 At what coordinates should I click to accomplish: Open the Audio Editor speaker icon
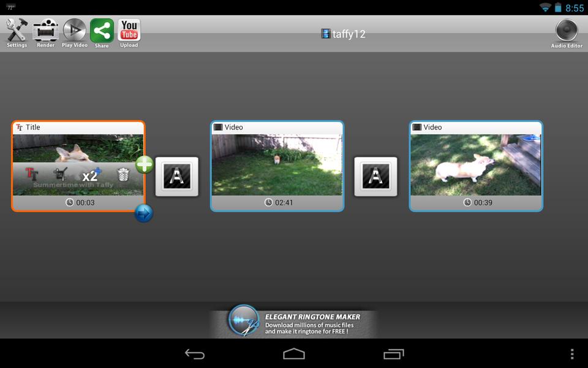[x=567, y=33]
